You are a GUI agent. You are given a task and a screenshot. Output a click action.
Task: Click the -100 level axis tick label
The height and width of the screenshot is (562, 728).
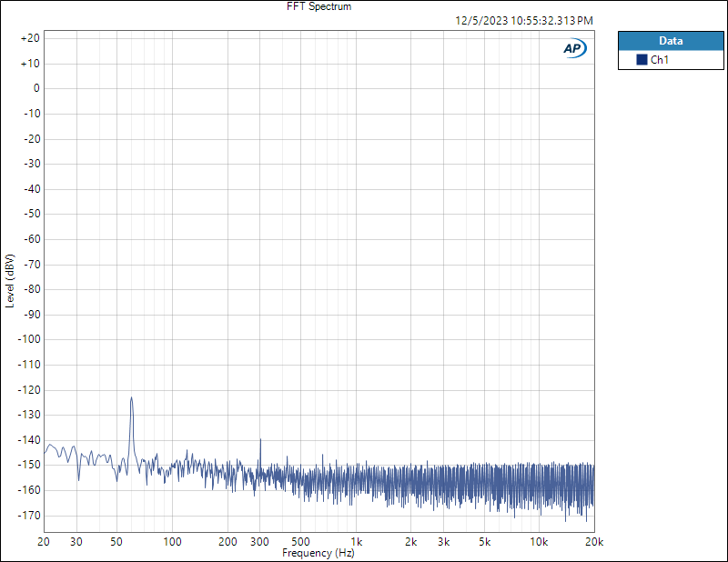click(x=29, y=339)
